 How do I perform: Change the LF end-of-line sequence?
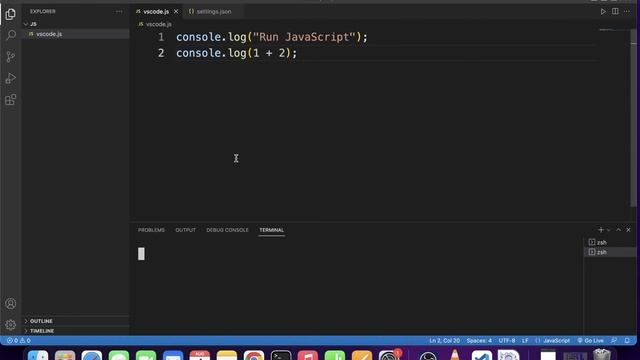point(525,340)
